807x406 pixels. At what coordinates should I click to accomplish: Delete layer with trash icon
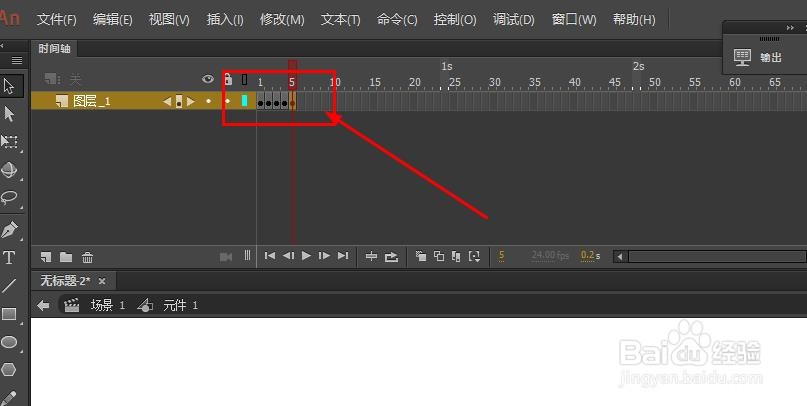point(87,257)
